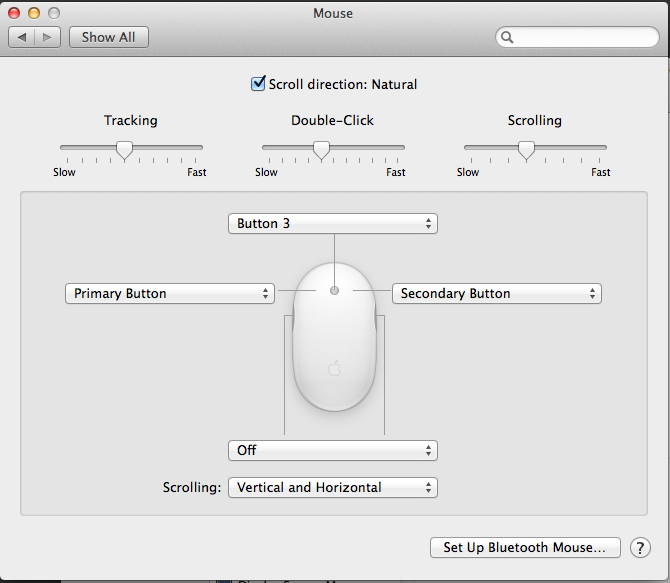Click in the search input field
Screen dimensions: 670x583
(585, 37)
